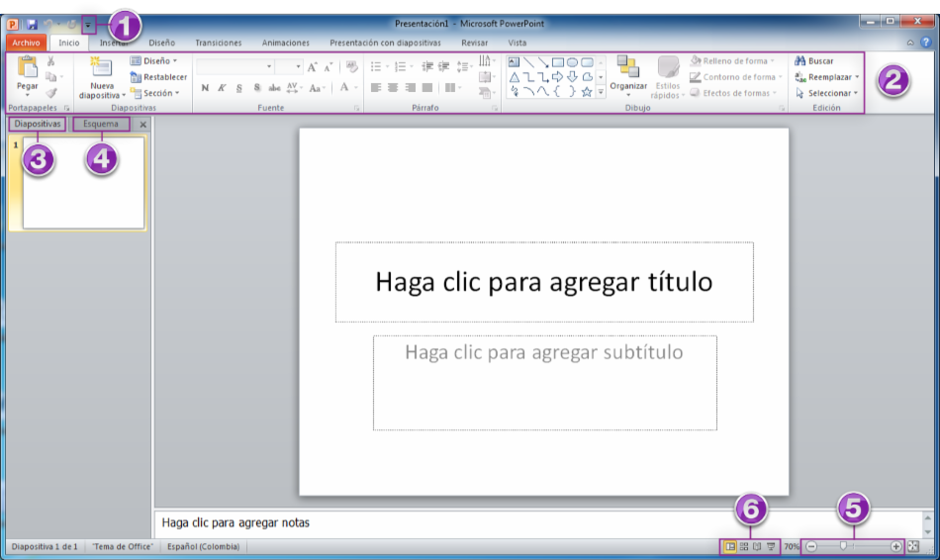Open the Diseño layout dropdown
This screenshot has height=560, width=940.
[154, 60]
